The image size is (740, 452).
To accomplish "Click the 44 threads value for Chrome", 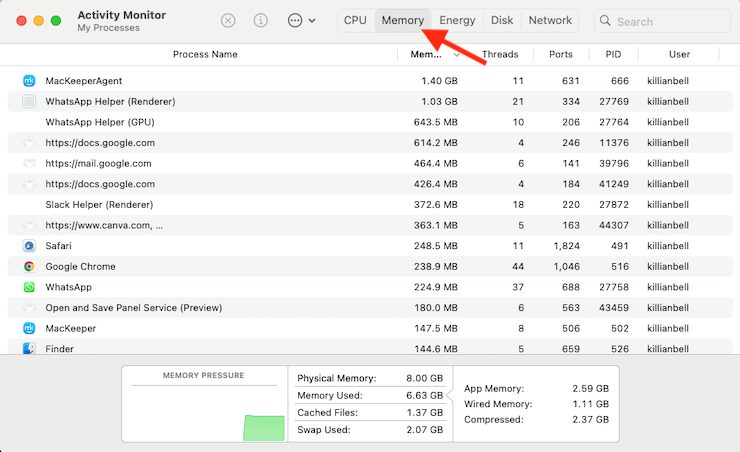I will click(518, 267).
